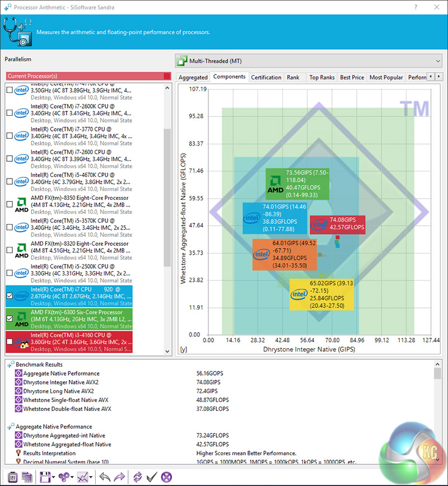Tick the AMD FX-8320 checkbox
The image size is (448, 486).
click(x=10, y=250)
